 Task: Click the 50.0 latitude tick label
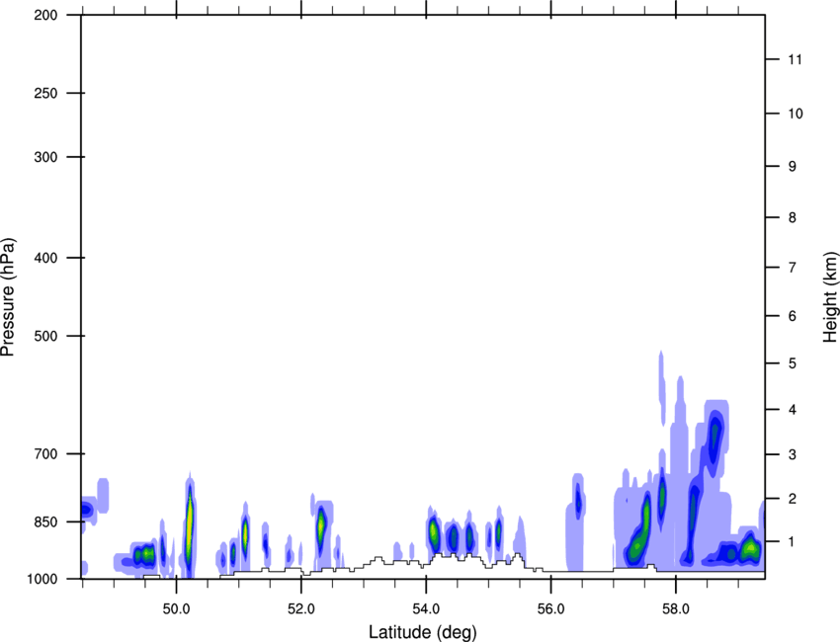[x=176, y=608]
